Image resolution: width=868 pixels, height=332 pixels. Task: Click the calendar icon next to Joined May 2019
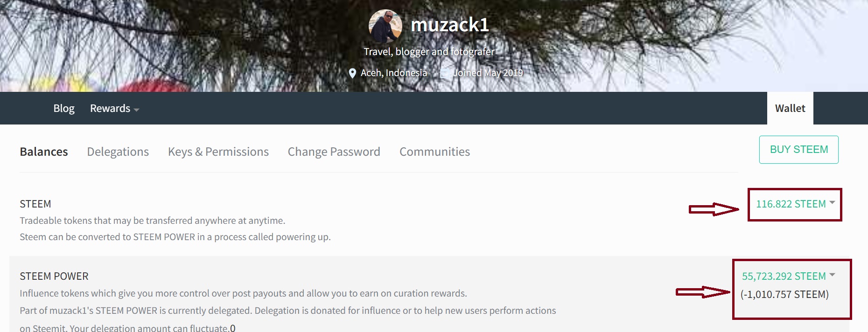tap(444, 73)
